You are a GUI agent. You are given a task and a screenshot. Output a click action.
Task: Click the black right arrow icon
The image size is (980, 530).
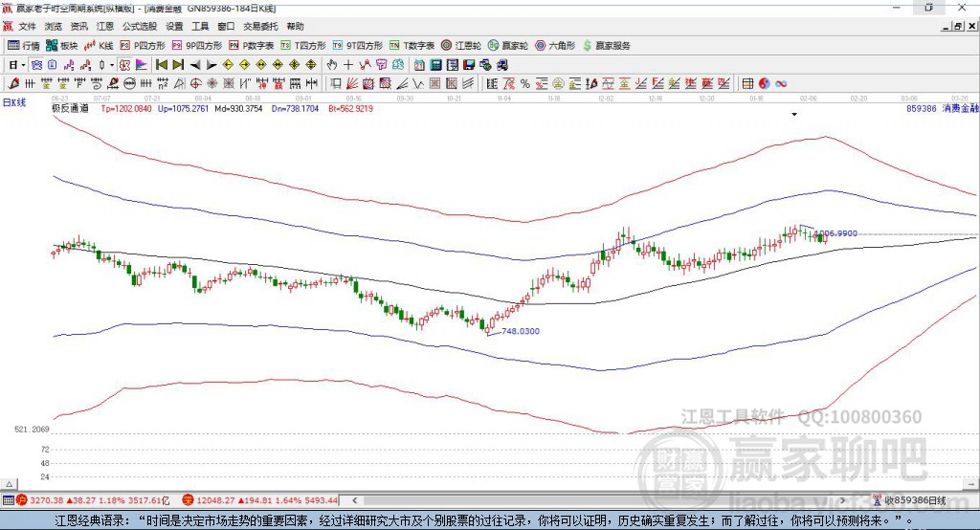coord(212,65)
